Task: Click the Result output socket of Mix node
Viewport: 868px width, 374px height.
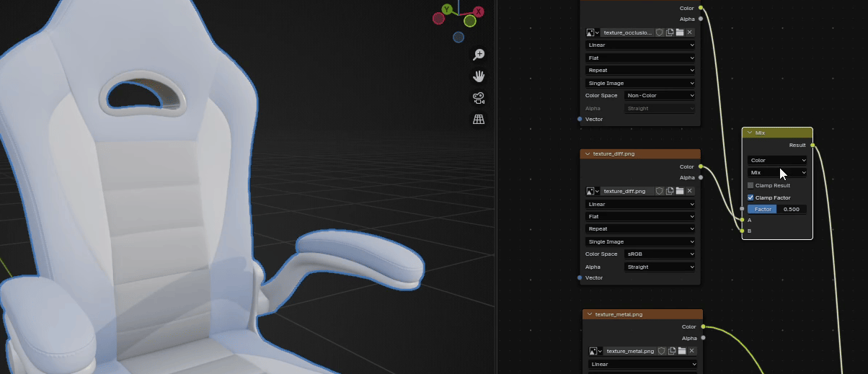Action: (813, 145)
